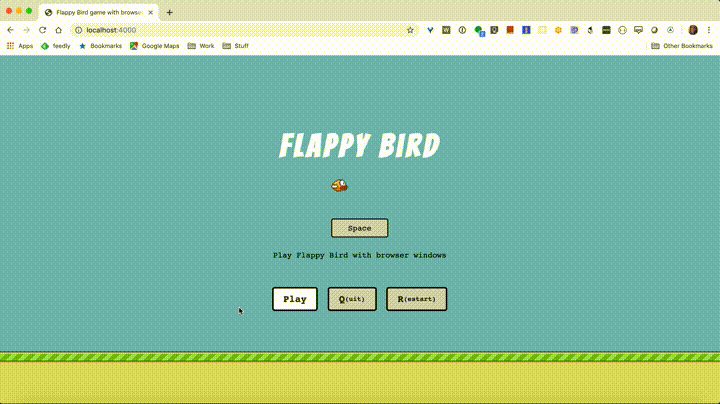Click the blue V extension icon
720x404 pixels.
pyautogui.click(x=430, y=30)
